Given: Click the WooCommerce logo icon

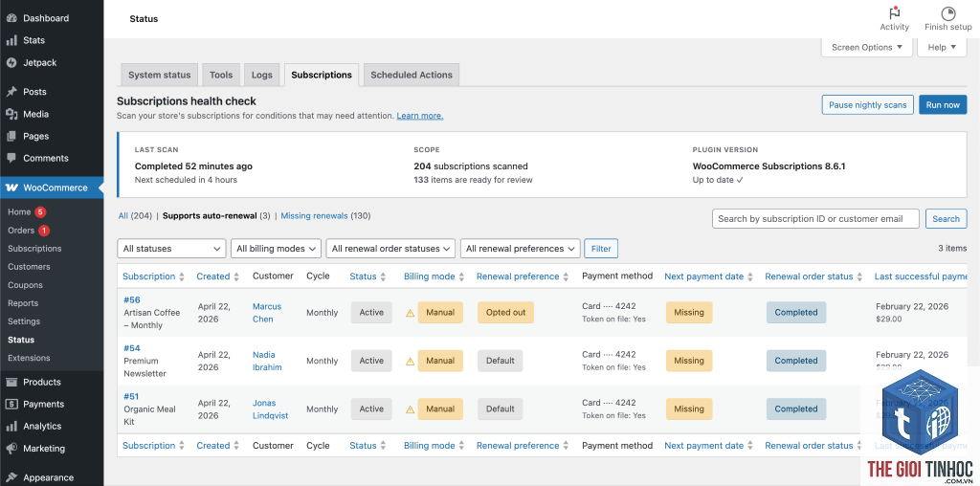Looking at the screenshot, I should point(11,188).
